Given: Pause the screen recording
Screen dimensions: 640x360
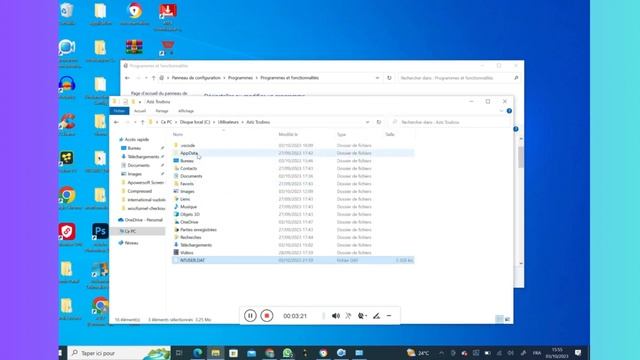Looking at the screenshot, I should tap(250, 316).
